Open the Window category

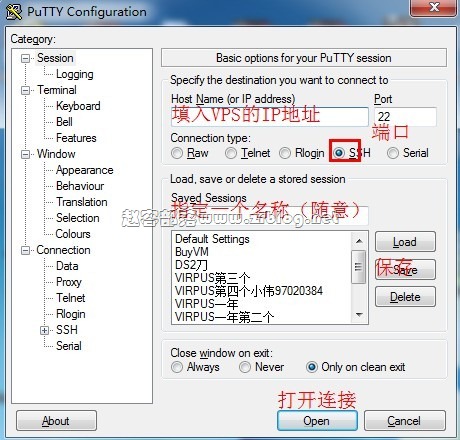pyautogui.click(x=56, y=154)
